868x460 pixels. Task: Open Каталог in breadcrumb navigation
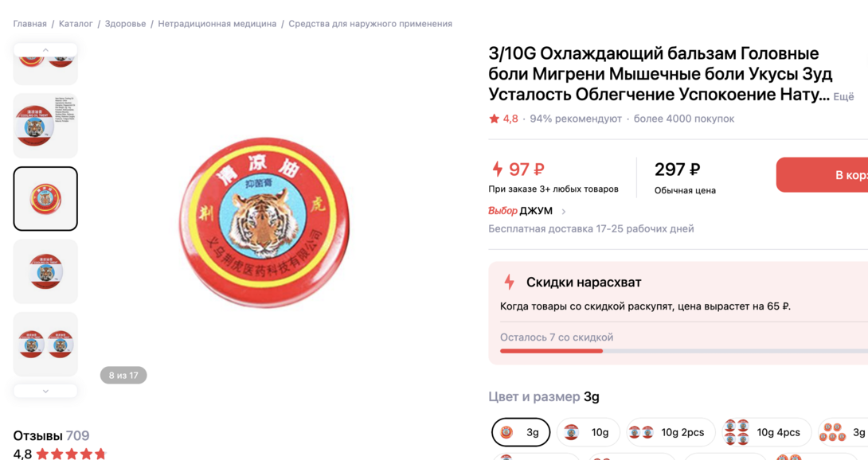click(76, 24)
